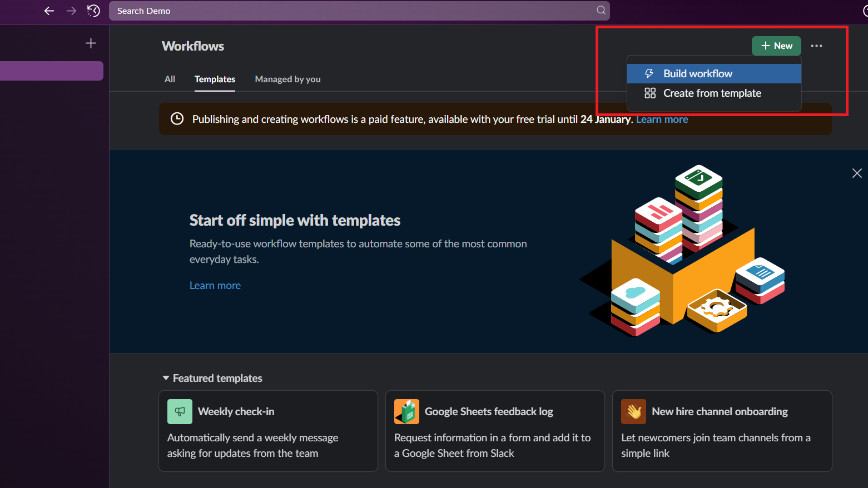Open Learn more link in trial banner
This screenshot has width=868, height=488.
(662, 119)
